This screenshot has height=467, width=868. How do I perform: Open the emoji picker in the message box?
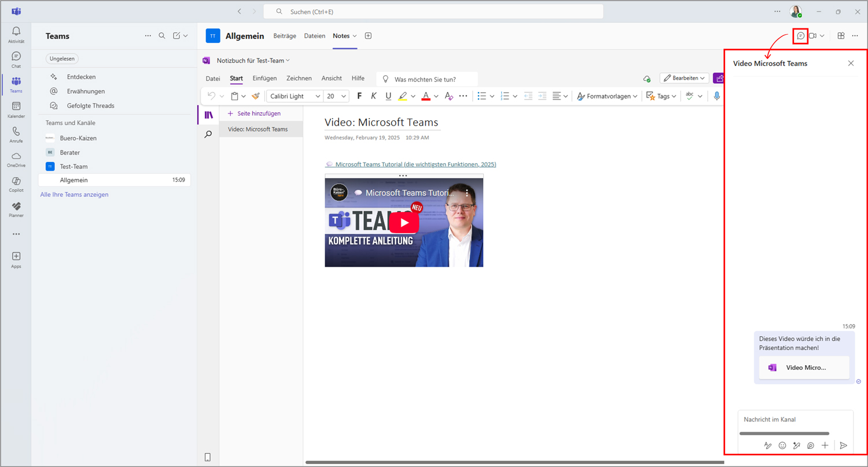(x=782, y=446)
